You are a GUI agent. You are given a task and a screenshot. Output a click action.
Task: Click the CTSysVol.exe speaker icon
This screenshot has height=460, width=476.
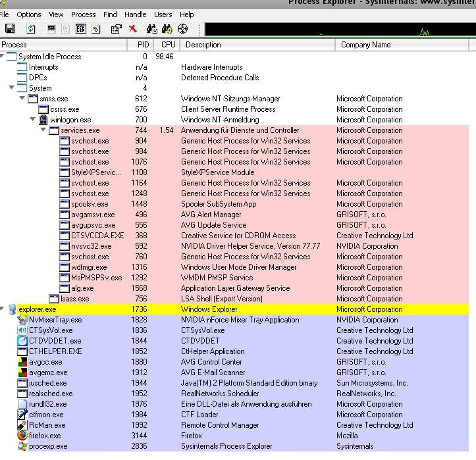(x=22, y=330)
